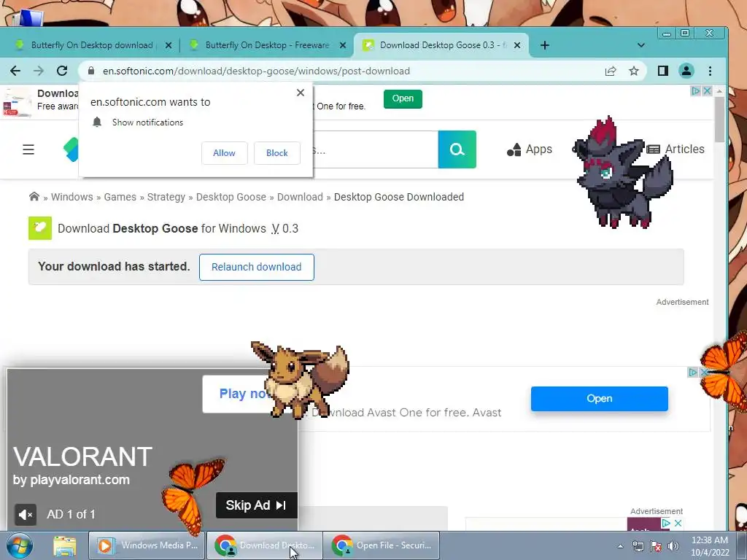Open the Softonic hamburger menu
Viewport: 747px width, 560px height.
point(28,149)
